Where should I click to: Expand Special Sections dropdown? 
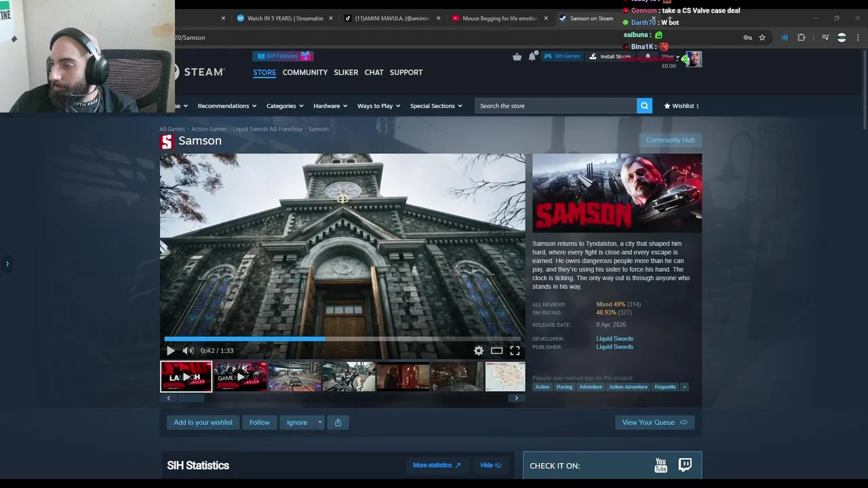click(x=436, y=106)
